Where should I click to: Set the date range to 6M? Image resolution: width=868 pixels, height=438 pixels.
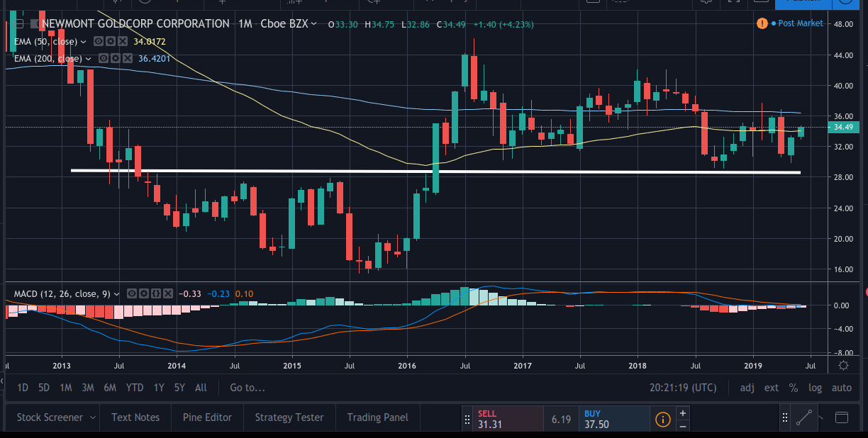[110, 388]
